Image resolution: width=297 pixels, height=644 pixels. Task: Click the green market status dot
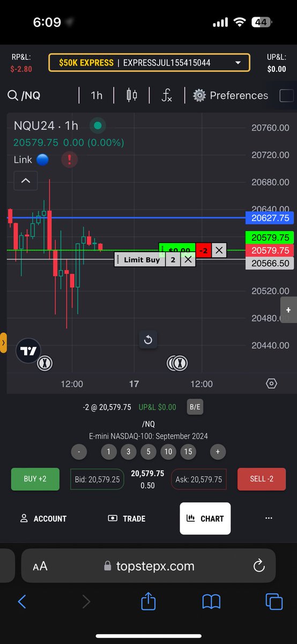pos(97,126)
